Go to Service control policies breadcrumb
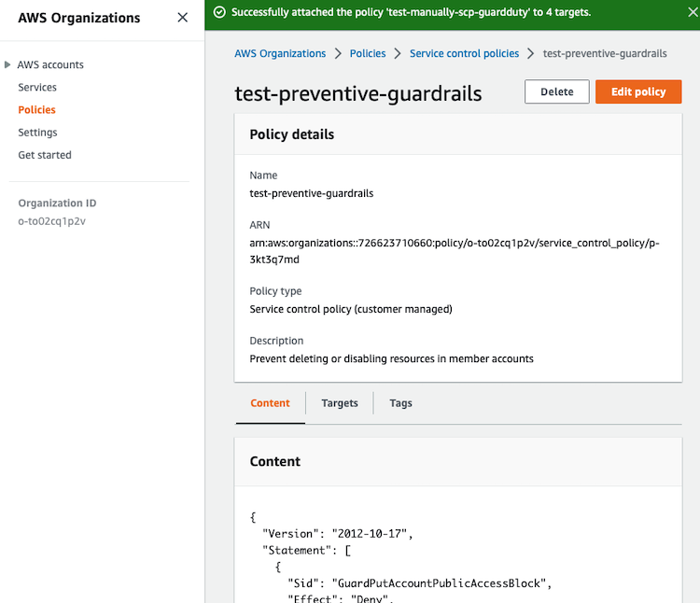This screenshot has width=700, height=603. click(464, 53)
